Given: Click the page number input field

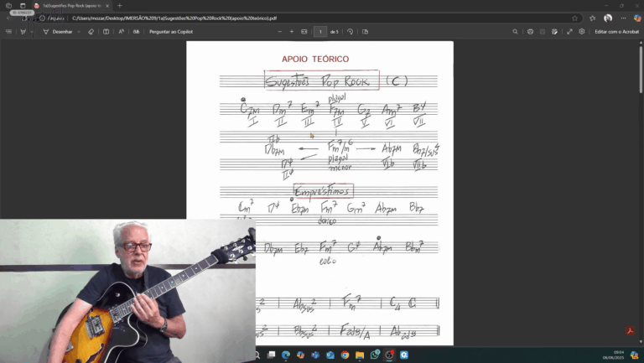Looking at the screenshot, I should point(320,32).
